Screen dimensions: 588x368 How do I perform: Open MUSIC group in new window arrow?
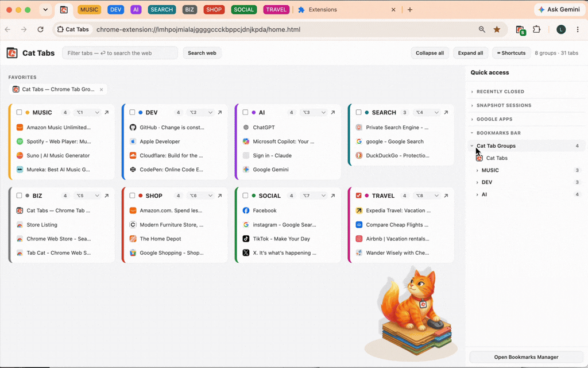[106, 112]
